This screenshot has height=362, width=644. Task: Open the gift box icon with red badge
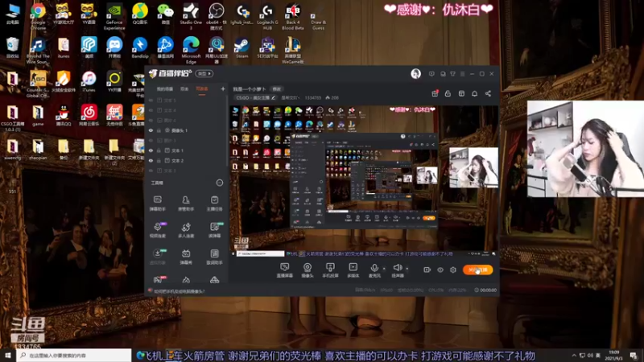435,93
